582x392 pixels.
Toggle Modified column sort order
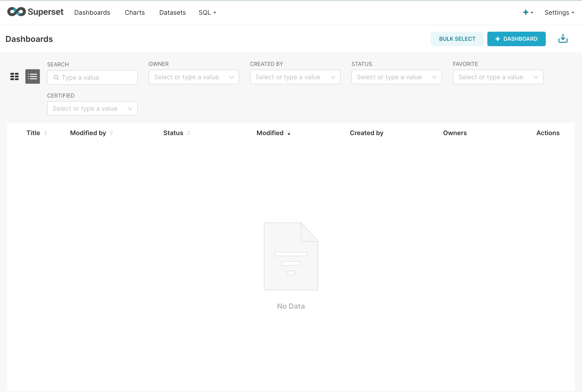[x=289, y=133]
